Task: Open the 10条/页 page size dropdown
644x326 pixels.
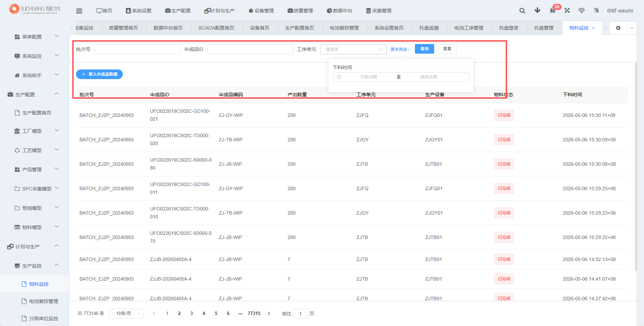Action: click(x=126, y=313)
